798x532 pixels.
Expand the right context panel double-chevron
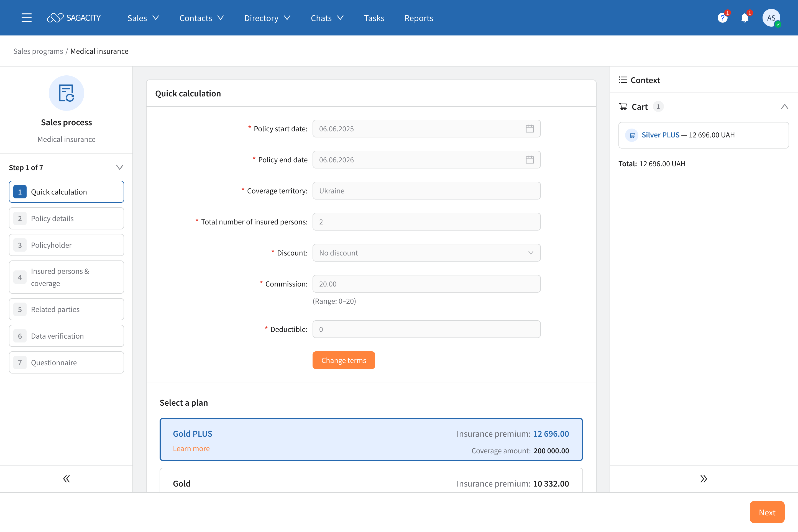click(x=704, y=479)
